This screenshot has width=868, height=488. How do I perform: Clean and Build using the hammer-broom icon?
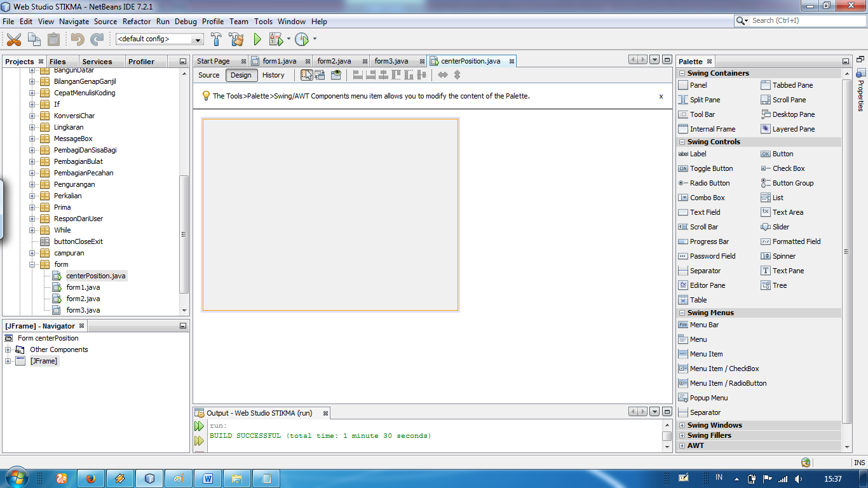(x=236, y=39)
